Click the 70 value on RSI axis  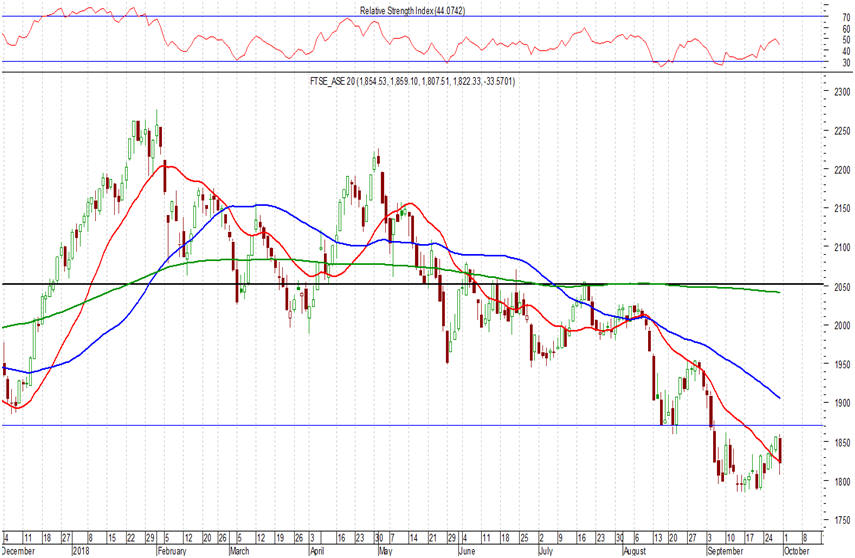(846, 18)
